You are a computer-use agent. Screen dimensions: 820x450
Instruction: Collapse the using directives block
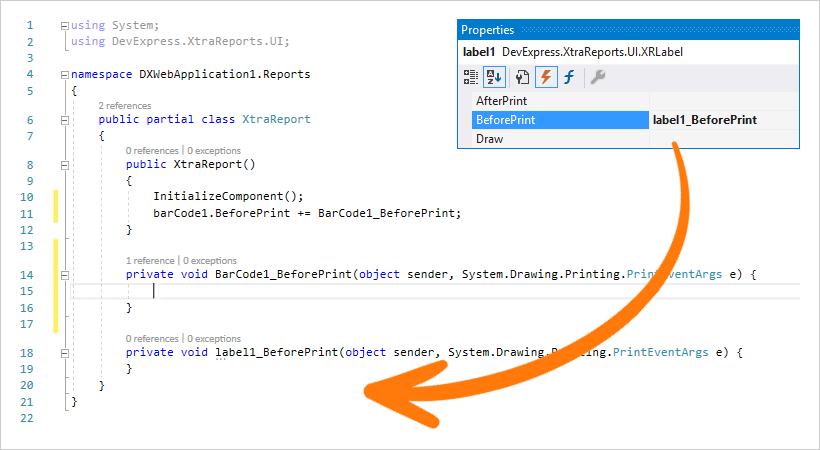64,25
